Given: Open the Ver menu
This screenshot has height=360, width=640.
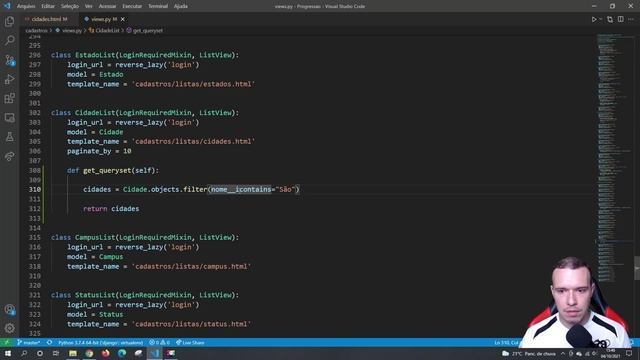Looking at the screenshot, I should tap(89, 6).
